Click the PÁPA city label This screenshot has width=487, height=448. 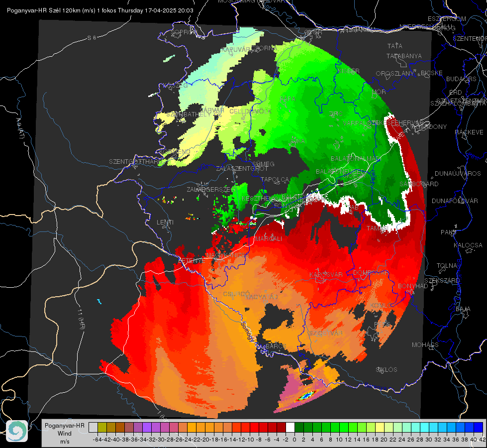coord(288,99)
